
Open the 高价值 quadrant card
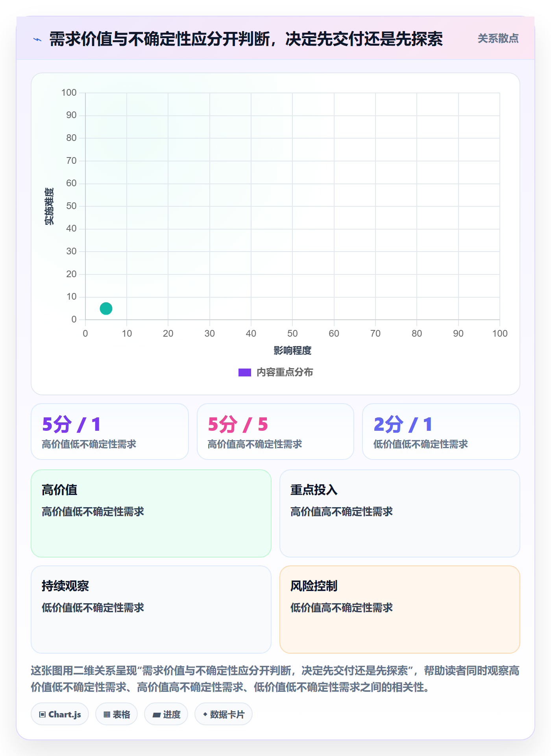pos(151,513)
